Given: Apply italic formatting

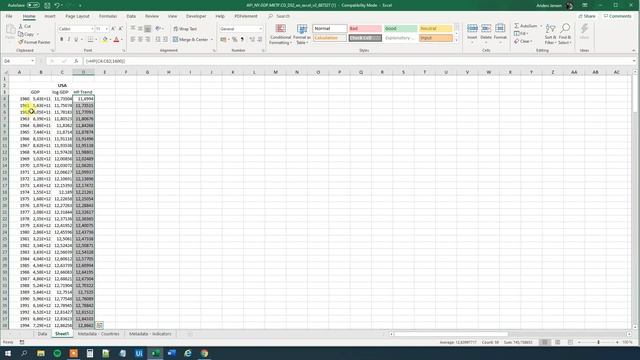Looking at the screenshot, I should click(69, 40).
